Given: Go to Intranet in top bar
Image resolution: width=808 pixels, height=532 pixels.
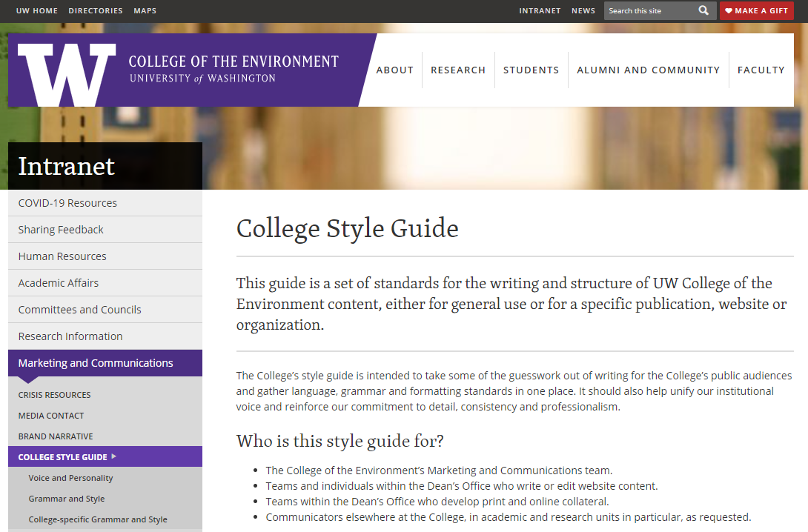Looking at the screenshot, I should (x=540, y=11).
